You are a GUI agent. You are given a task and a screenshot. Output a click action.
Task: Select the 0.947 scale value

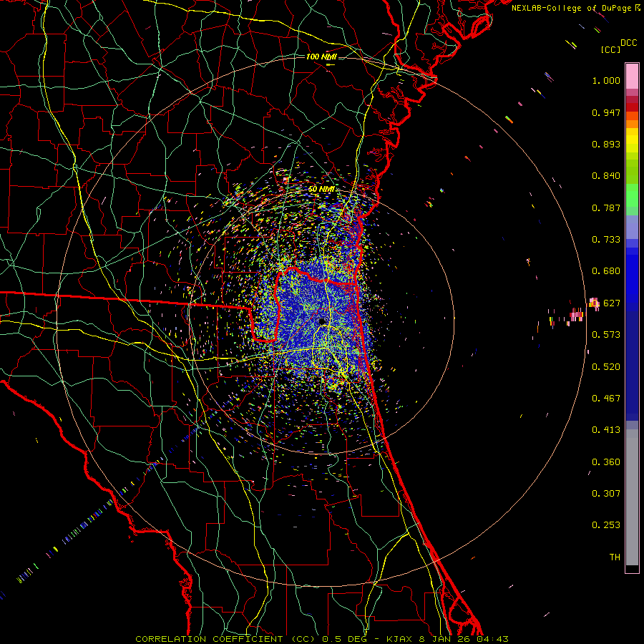[606, 112]
